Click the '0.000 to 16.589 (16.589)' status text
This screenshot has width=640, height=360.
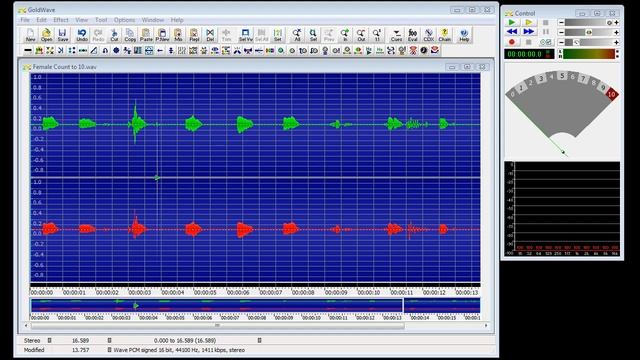185,340
